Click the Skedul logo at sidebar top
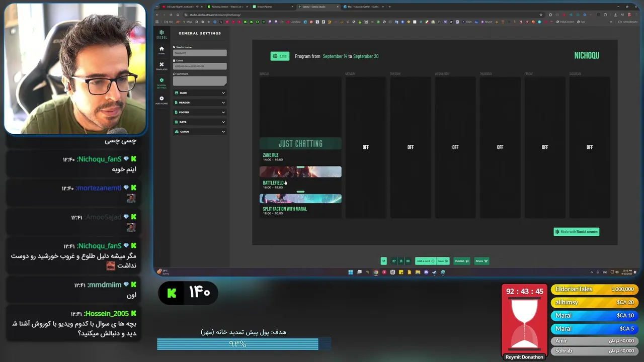The image size is (644, 362). click(x=162, y=34)
